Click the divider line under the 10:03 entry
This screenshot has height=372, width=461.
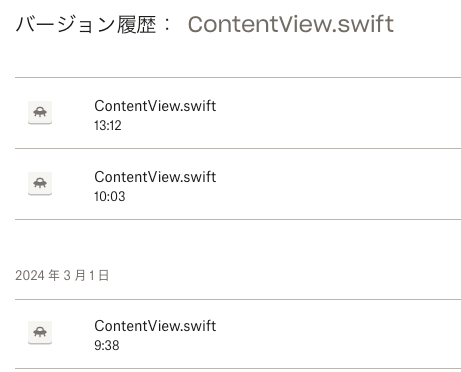pos(238,219)
